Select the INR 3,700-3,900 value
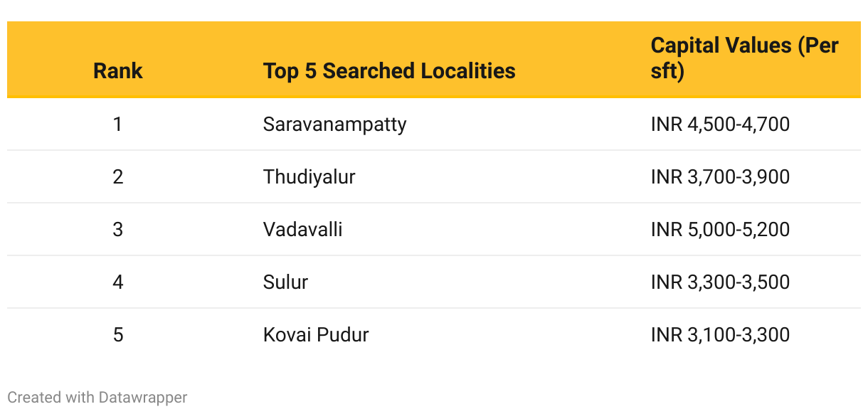Viewport: 868px width, 414px height. (720, 176)
